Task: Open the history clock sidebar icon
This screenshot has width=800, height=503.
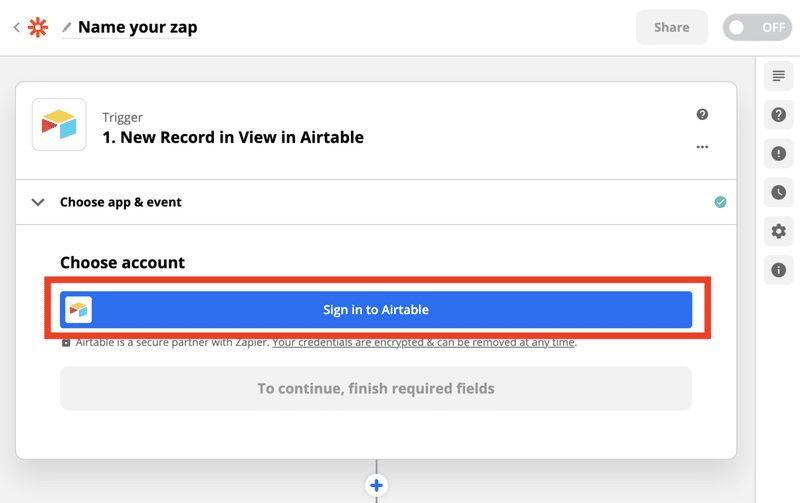Action: [x=779, y=192]
